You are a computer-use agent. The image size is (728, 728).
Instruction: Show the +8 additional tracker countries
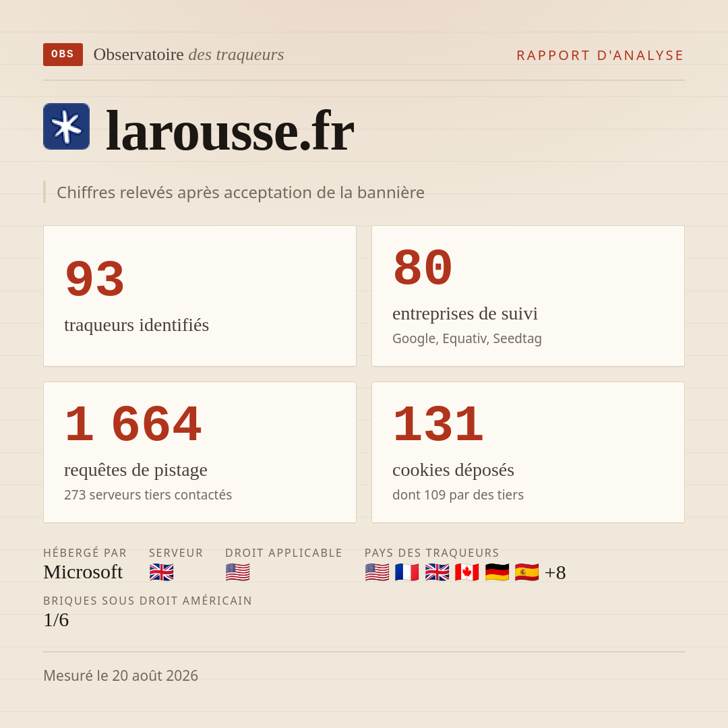pyautogui.click(x=555, y=572)
